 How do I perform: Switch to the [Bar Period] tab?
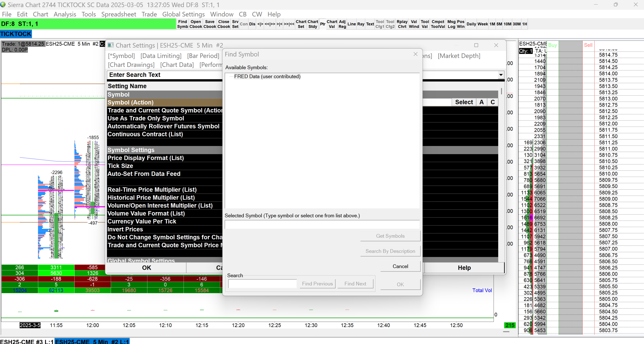click(203, 56)
